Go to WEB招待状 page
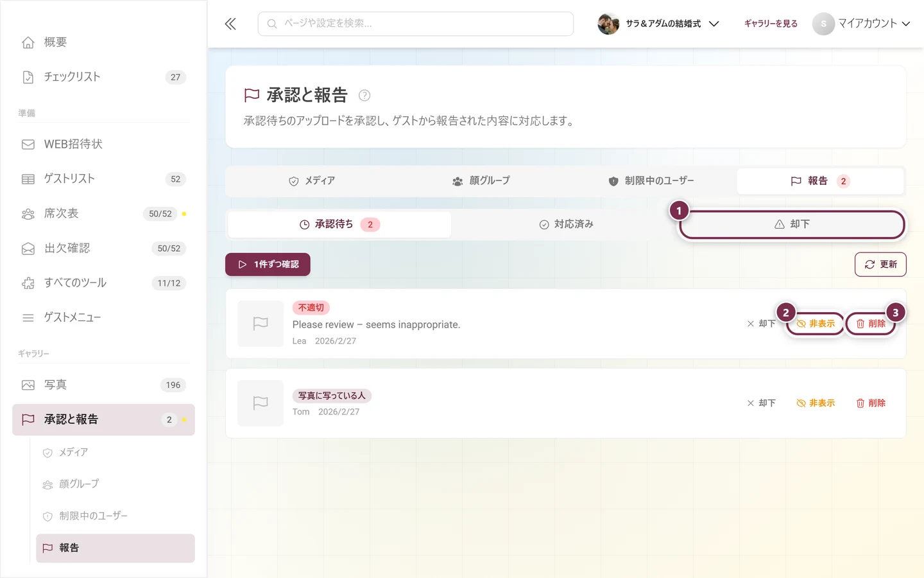The height and width of the screenshot is (578, 924). pyautogui.click(x=103, y=144)
